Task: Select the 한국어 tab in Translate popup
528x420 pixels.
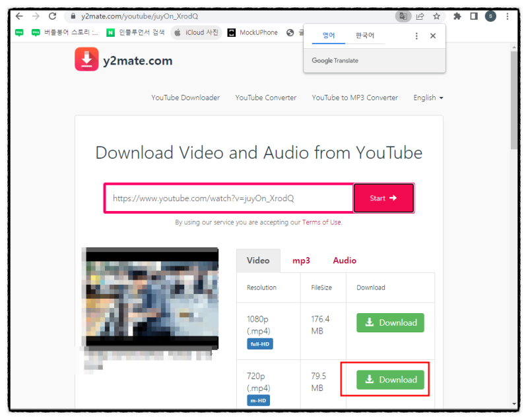Action: coord(365,36)
